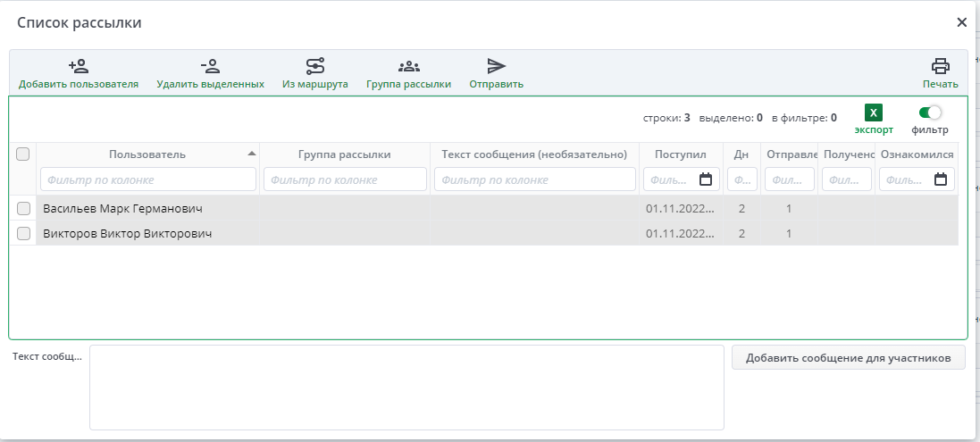Click the строки: 3 counter
This screenshot has height=442, width=980.
pos(666,117)
